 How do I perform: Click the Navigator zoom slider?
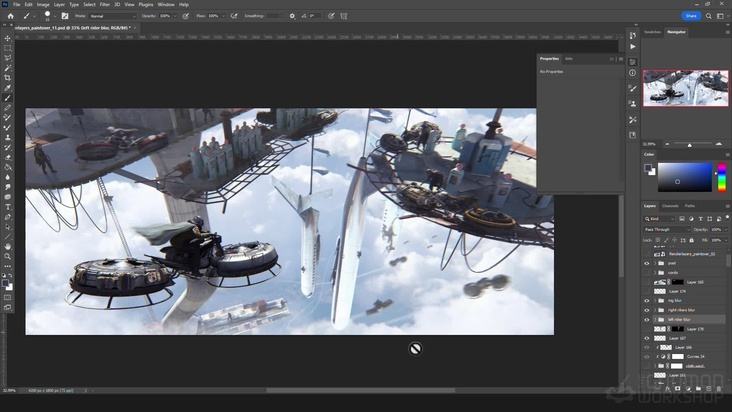pyautogui.click(x=692, y=144)
